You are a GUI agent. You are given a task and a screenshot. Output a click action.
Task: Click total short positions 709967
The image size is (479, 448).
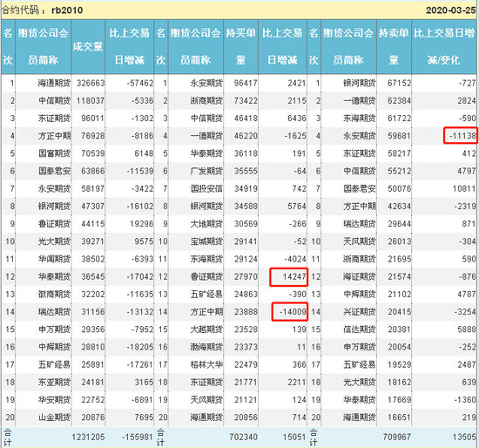[x=397, y=438]
